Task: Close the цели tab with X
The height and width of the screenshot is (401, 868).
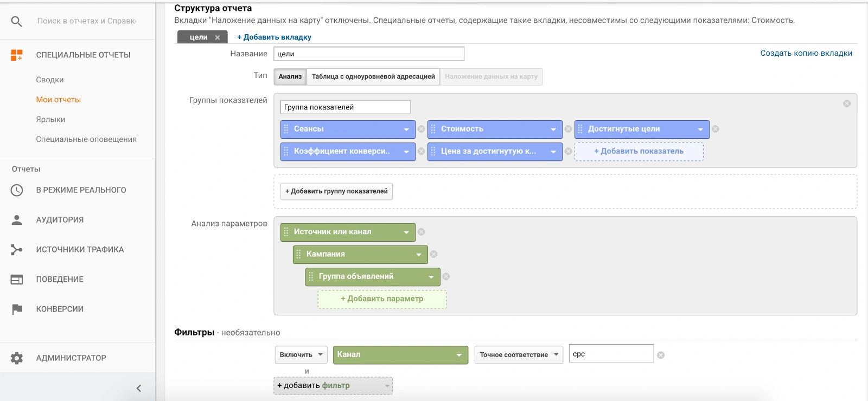Action: pos(218,37)
